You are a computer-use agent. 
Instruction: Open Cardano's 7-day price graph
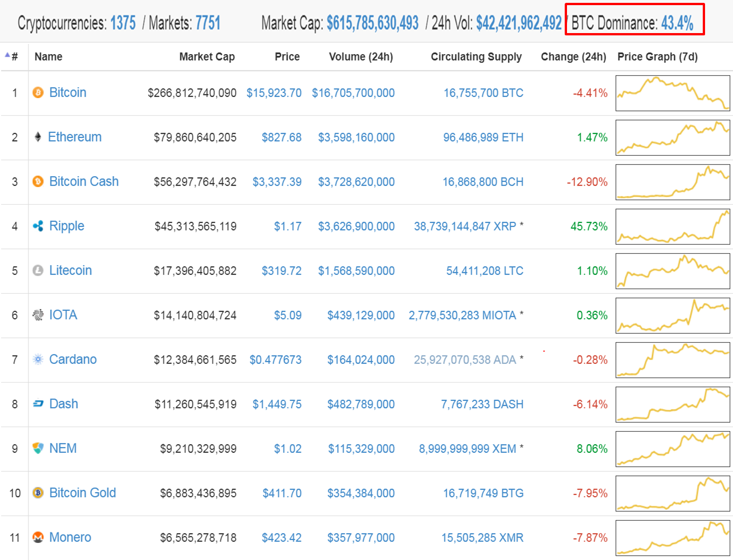pos(673,360)
